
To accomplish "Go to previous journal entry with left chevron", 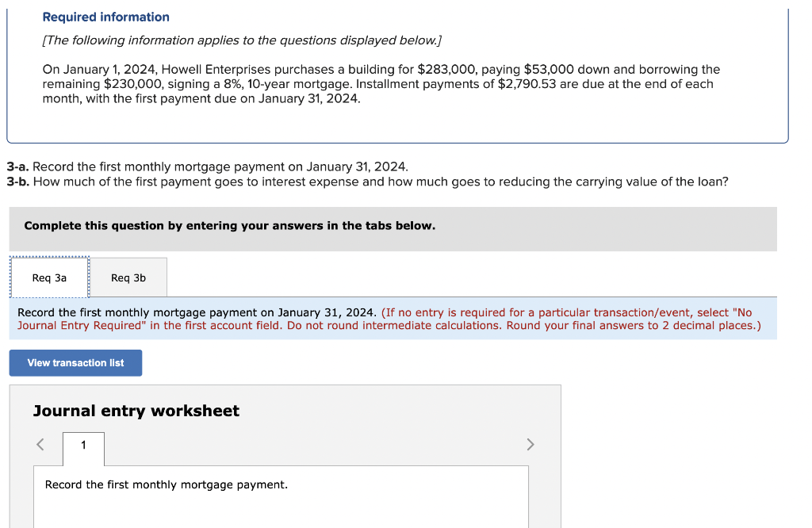I will (x=40, y=444).
